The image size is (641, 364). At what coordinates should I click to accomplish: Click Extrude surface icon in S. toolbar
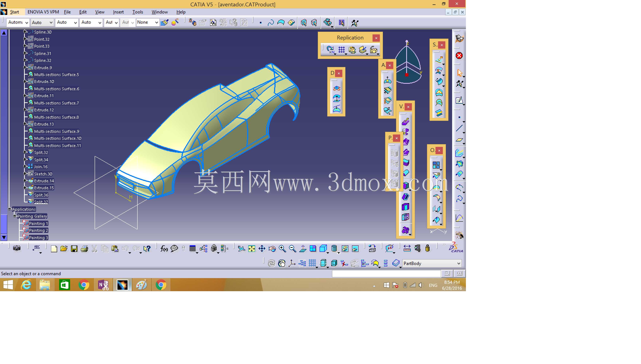coord(439,60)
